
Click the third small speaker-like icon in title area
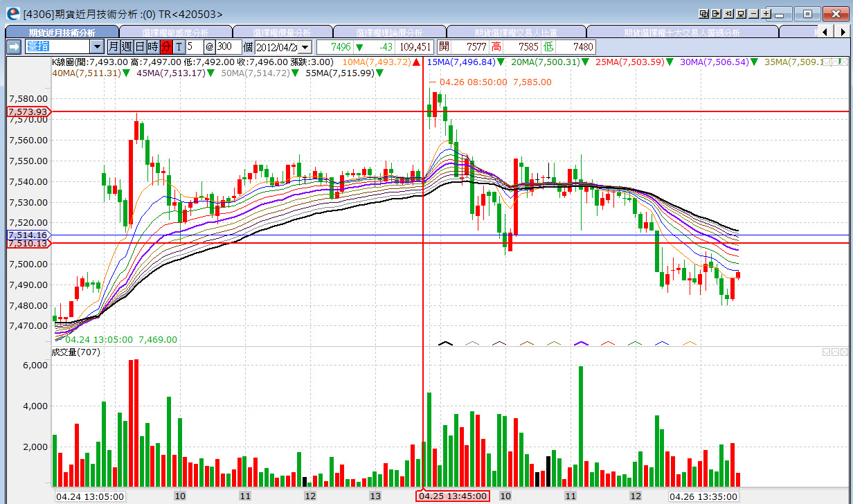pyautogui.click(x=728, y=13)
